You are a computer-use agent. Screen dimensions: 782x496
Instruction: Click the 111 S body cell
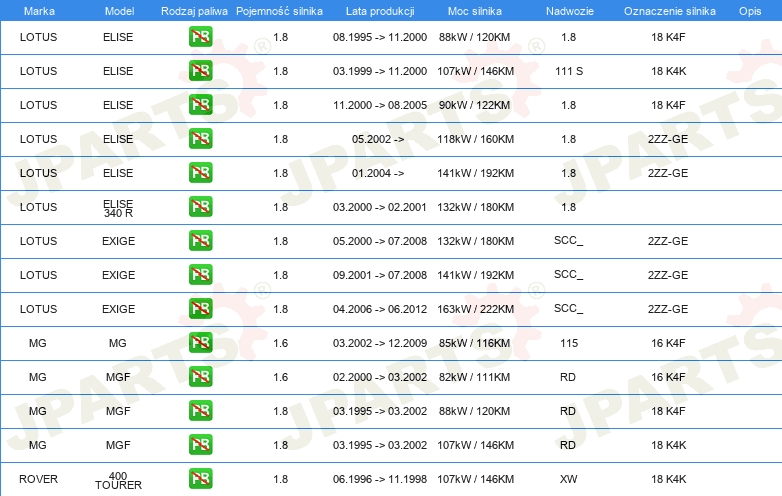pos(569,71)
